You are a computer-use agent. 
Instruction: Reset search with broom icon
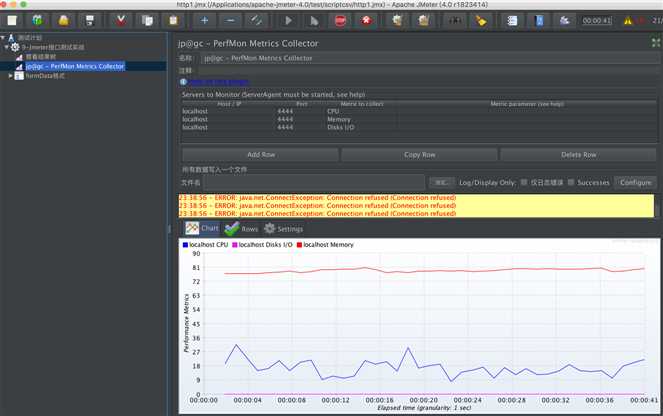[x=481, y=20]
